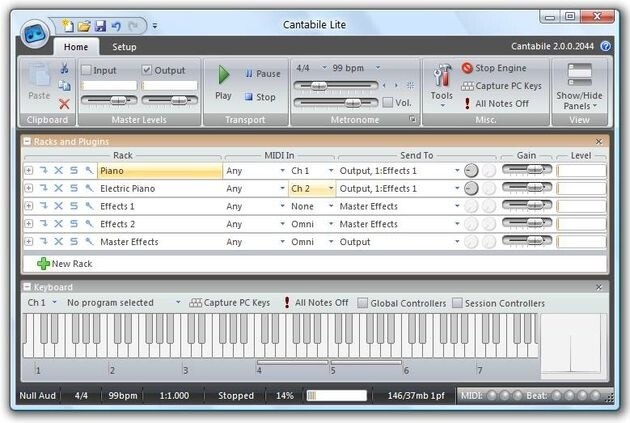The height and width of the screenshot is (423, 630).
Task: Expand the Piano rack row
Action: pyautogui.click(x=29, y=170)
